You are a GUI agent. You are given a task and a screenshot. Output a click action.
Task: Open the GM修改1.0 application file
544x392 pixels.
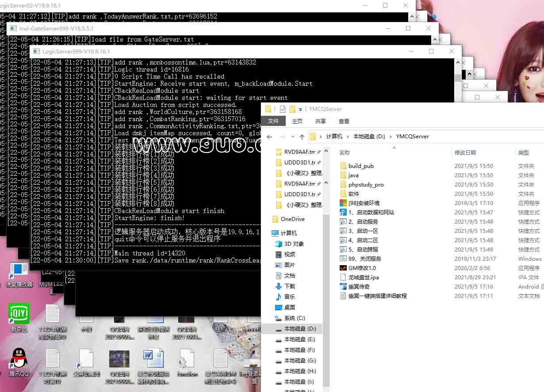click(362, 268)
